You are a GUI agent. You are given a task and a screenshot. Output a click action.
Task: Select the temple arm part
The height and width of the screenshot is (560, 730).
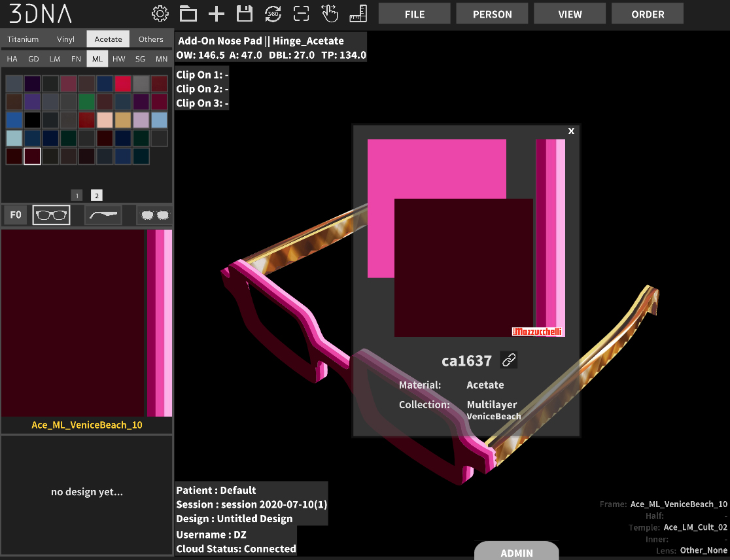click(x=103, y=215)
